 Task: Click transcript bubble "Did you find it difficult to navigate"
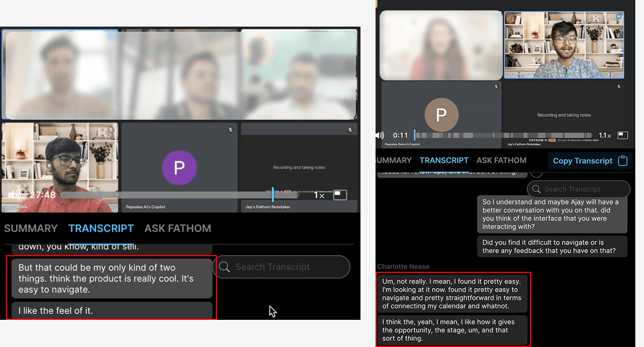point(552,246)
